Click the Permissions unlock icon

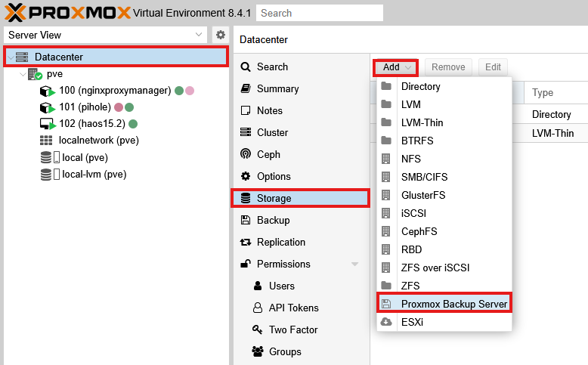(246, 264)
